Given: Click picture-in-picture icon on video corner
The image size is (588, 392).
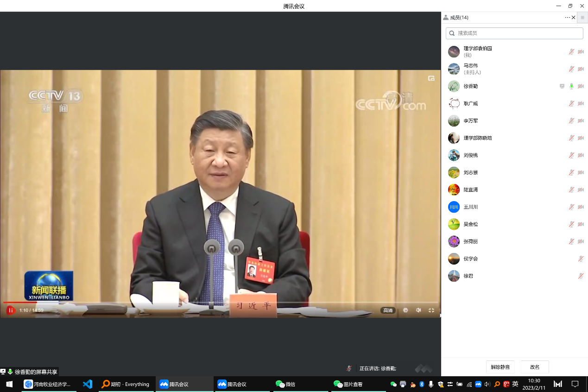Looking at the screenshot, I should [x=431, y=78].
